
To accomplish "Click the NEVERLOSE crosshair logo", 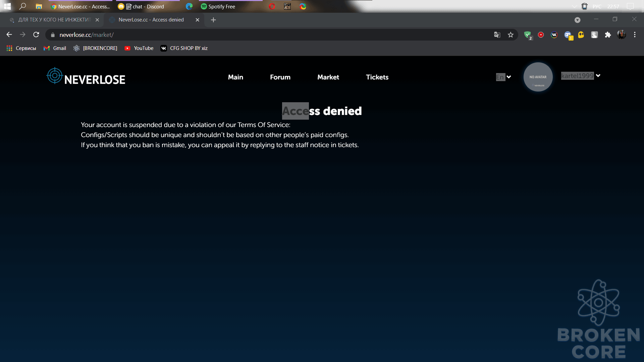I will coord(54,76).
